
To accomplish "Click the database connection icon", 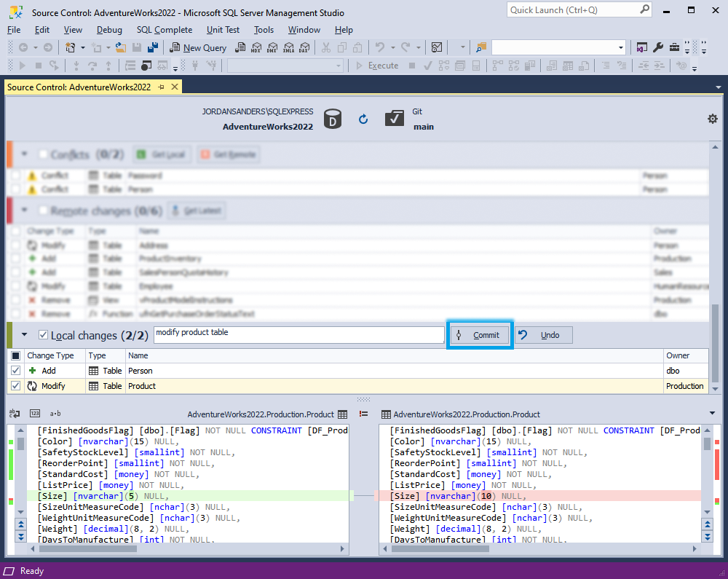I will (333, 119).
